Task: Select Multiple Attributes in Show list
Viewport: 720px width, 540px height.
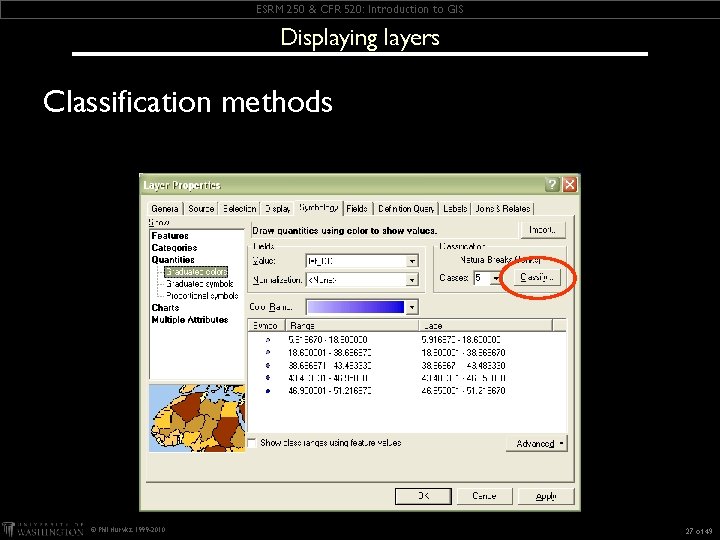Action: (x=190, y=320)
